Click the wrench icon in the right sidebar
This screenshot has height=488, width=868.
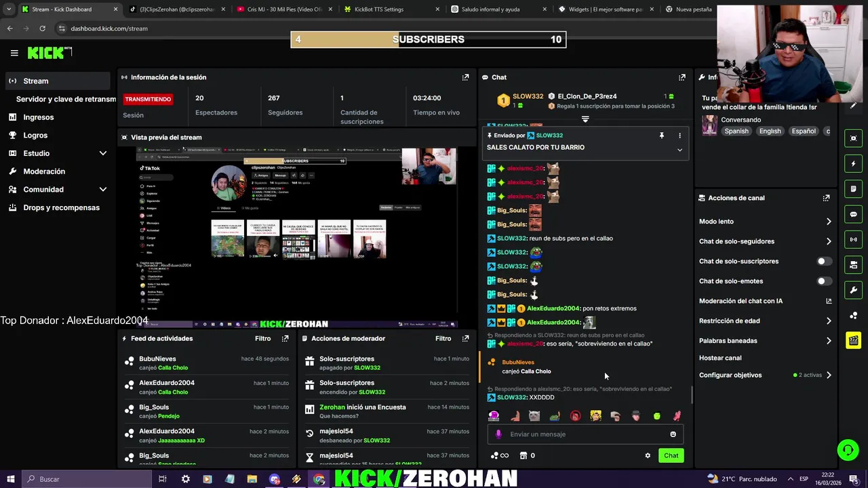[x=853, y=290]
